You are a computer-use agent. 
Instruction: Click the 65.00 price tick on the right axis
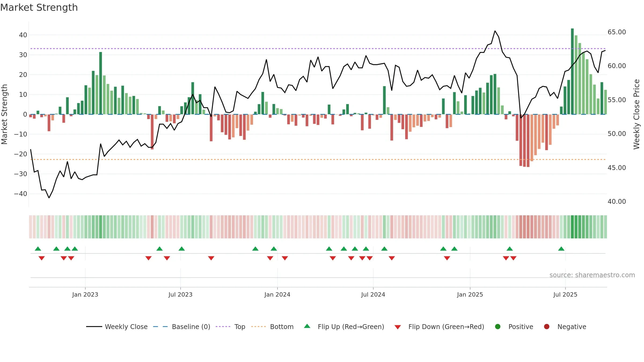coord(617,32)
